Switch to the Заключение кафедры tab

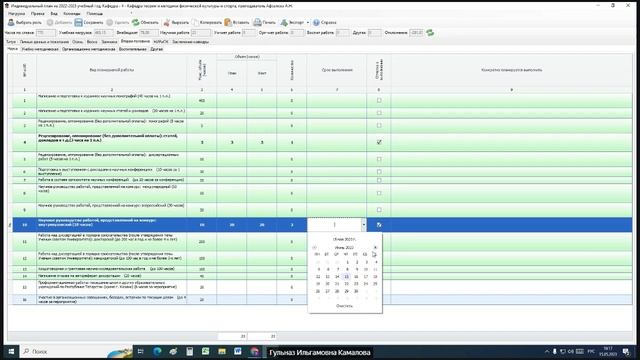(190, 42)
